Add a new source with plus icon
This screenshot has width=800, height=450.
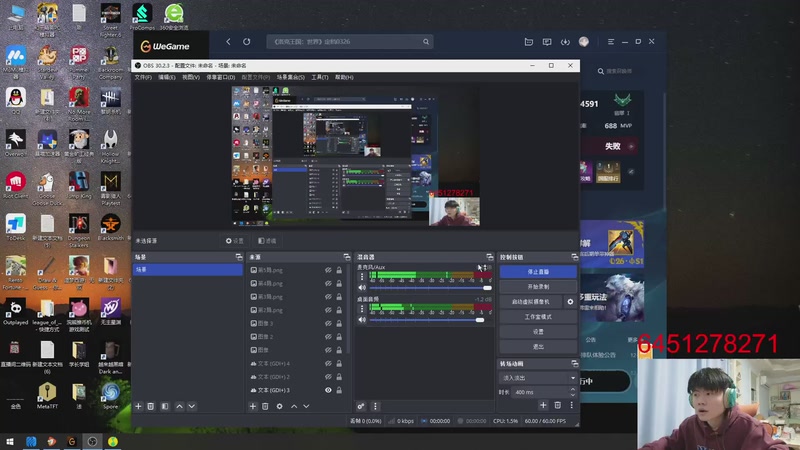click(253, 406)
